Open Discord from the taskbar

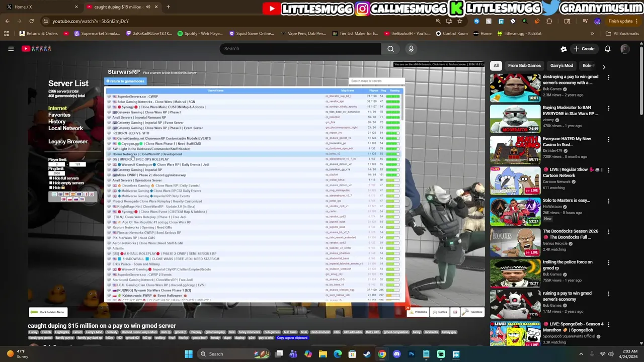[x=396, y=354]
